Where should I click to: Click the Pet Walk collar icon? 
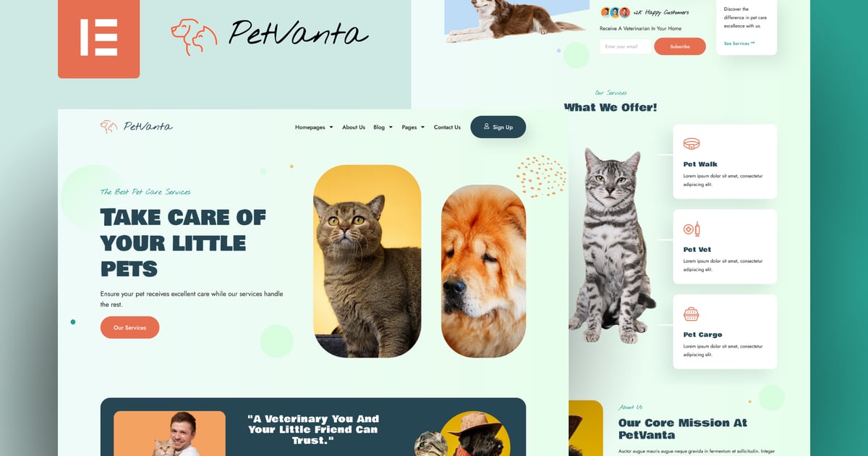pyautogui.click(x=692, y=143)
